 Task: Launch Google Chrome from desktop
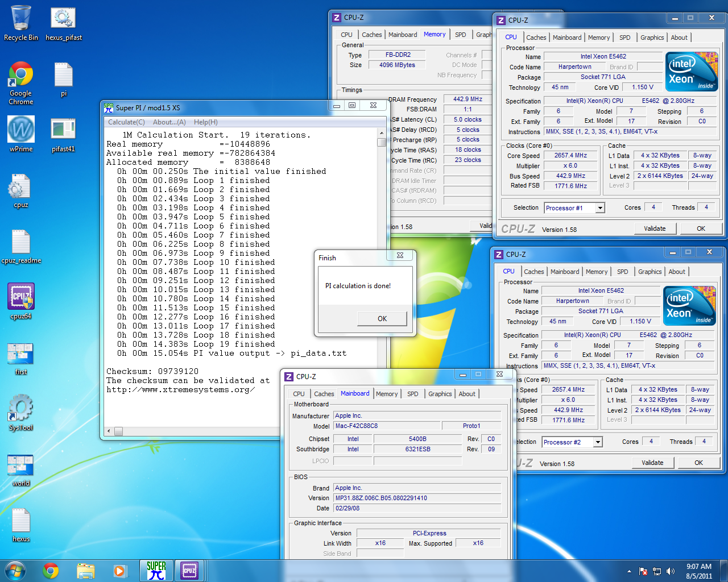pos(21,83)
